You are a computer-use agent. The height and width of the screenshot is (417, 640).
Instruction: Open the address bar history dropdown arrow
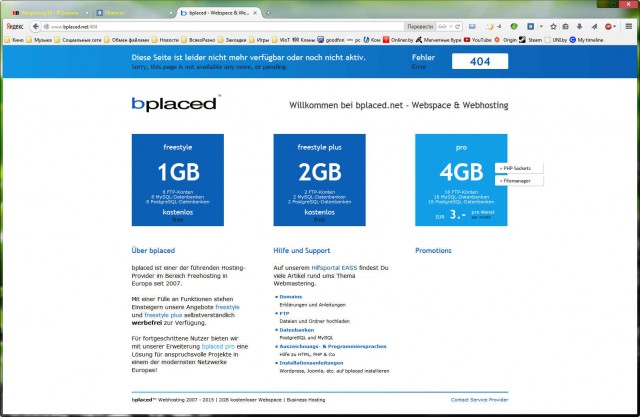(x=451, y=27)
